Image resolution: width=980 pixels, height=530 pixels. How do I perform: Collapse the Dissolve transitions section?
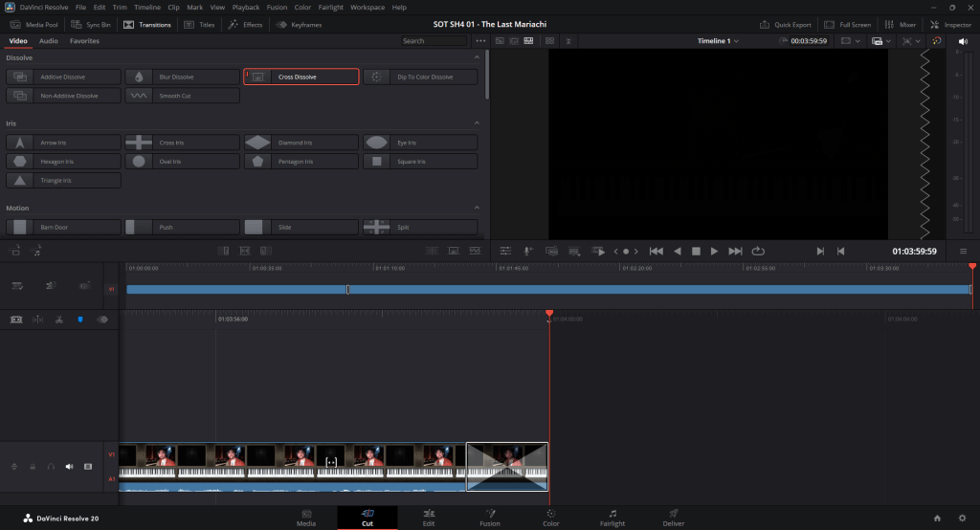(x=477, y=58)
